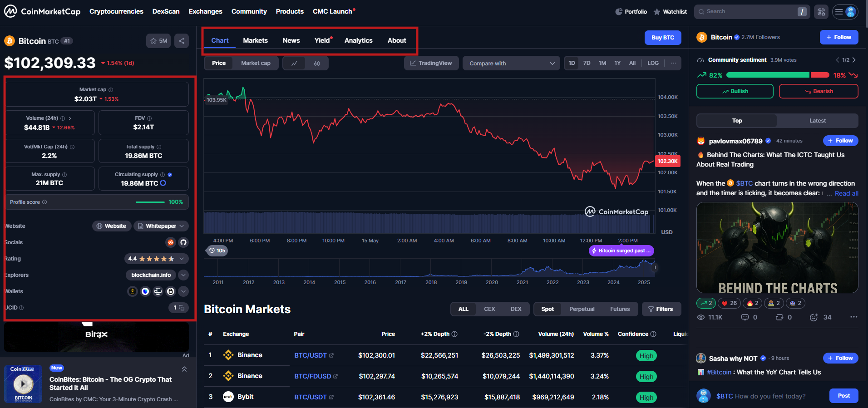Image resolution: width=868 pixels, height=408 pixels.
Task: Switch to the News tab
Action: pyautogui.click(x=291, y=40)
